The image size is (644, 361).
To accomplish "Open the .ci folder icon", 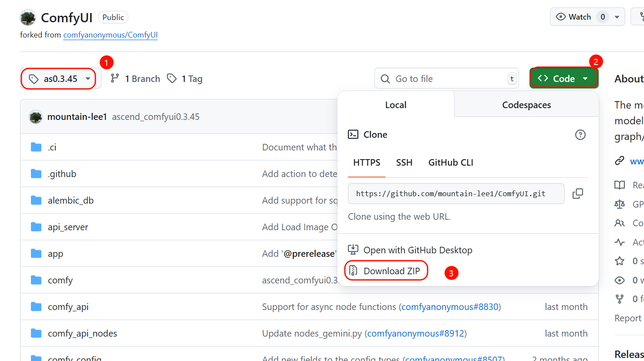I will point(36,147).
